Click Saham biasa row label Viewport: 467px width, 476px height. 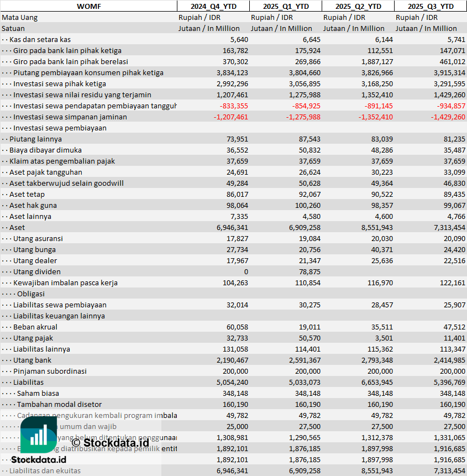(38, 394)
